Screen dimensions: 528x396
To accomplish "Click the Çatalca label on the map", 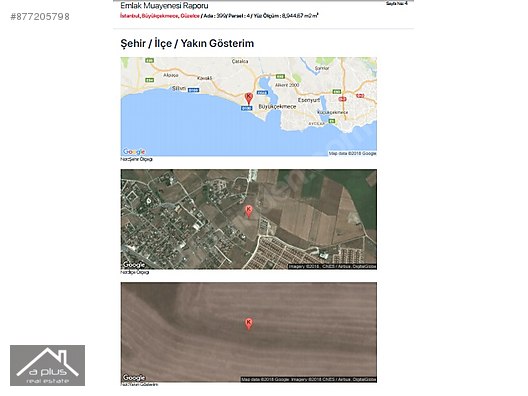I will 240,61.
